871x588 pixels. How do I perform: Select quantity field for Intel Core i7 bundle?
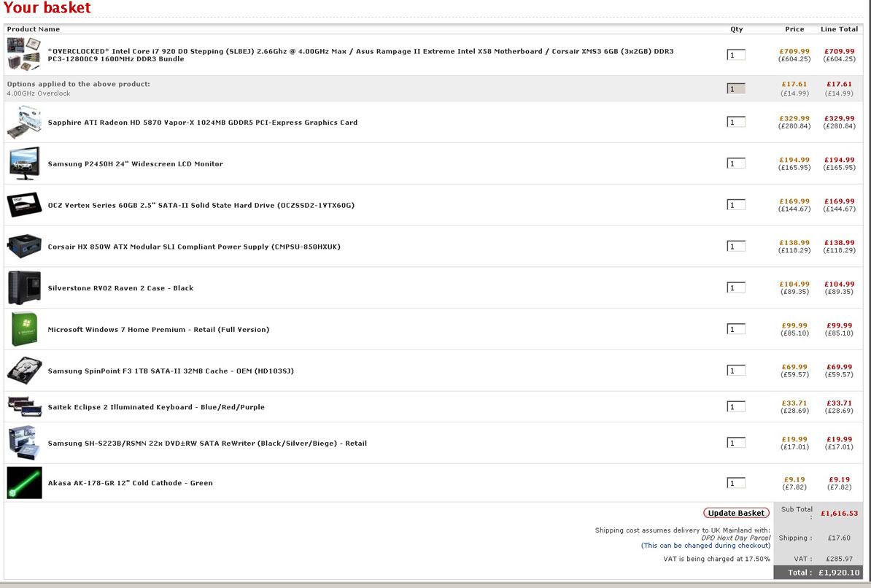(736, 55)
